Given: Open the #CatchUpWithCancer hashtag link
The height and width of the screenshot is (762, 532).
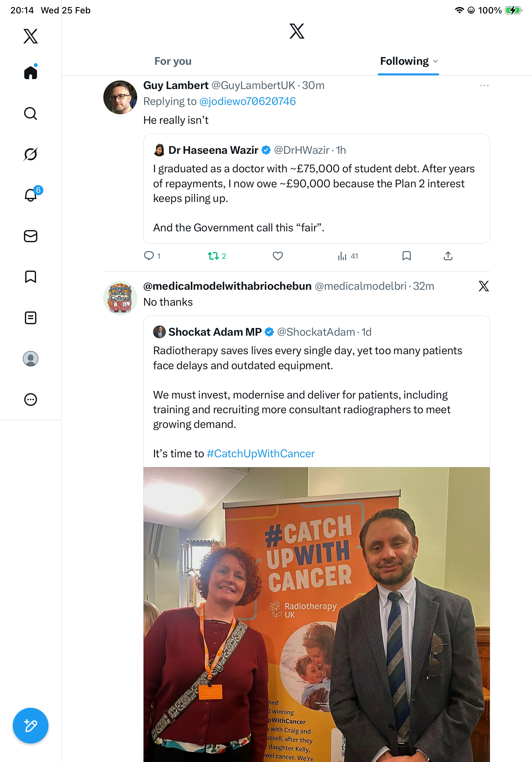Looking at the screenshot, I should 260,453.
